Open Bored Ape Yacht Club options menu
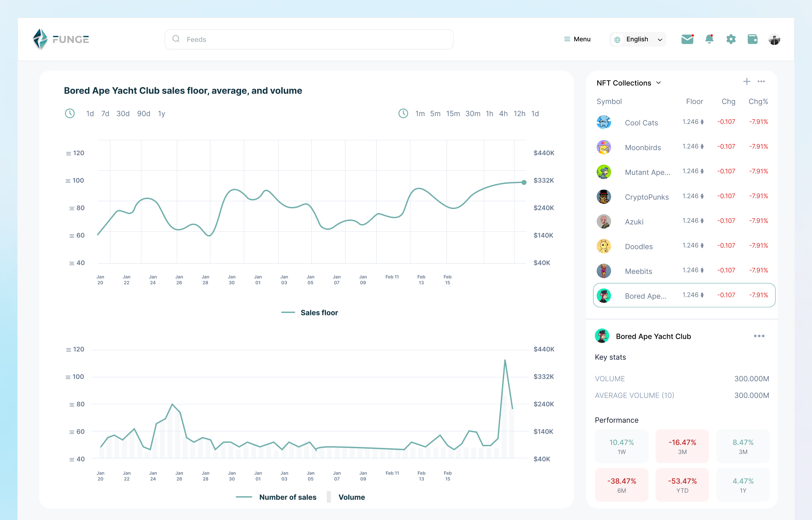 (x=759, y=336)
